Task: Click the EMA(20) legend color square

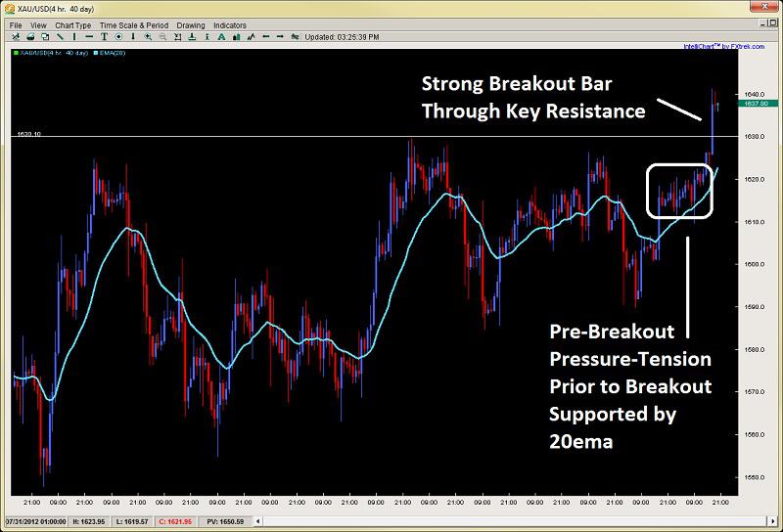Action: (x=96, y=53)
